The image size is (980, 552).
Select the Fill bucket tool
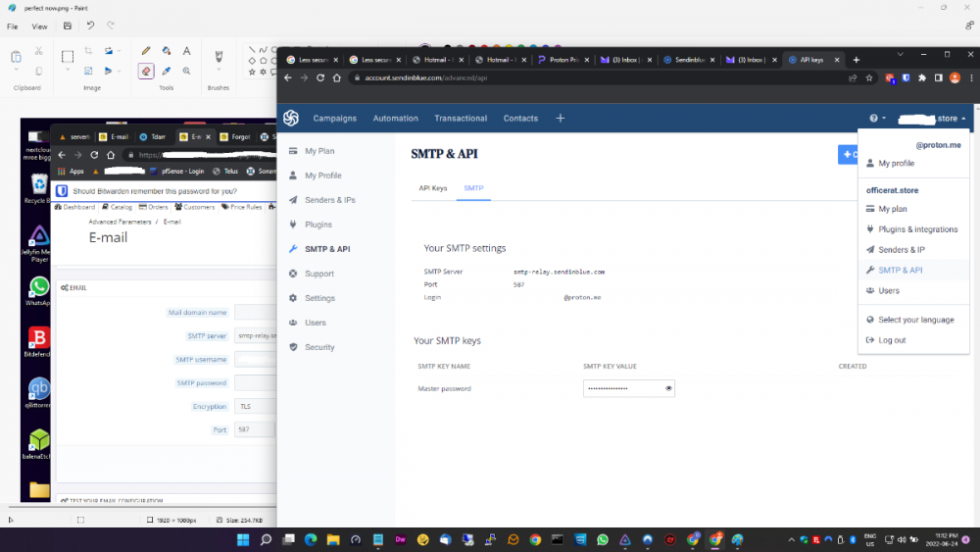coord(167,51)
